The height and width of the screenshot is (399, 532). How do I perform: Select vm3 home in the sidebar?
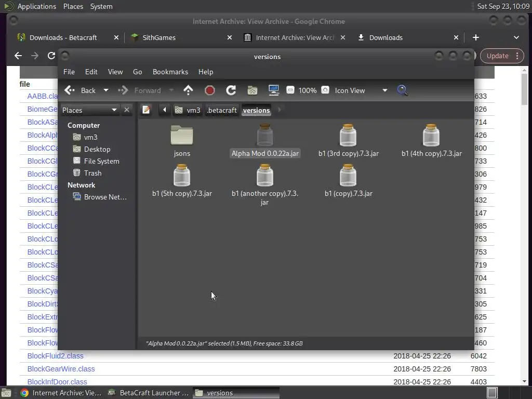point(86,137)
